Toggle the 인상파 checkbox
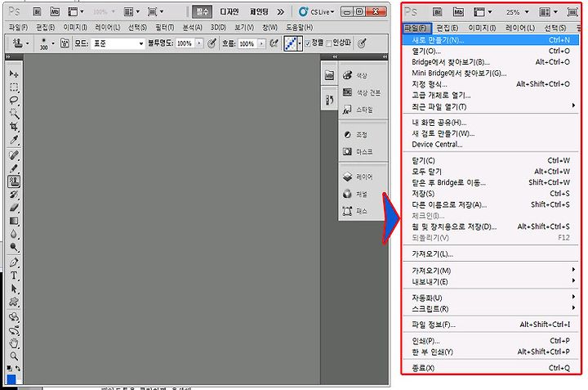This screenshot has height=390, width=588. tap(329, 43)
